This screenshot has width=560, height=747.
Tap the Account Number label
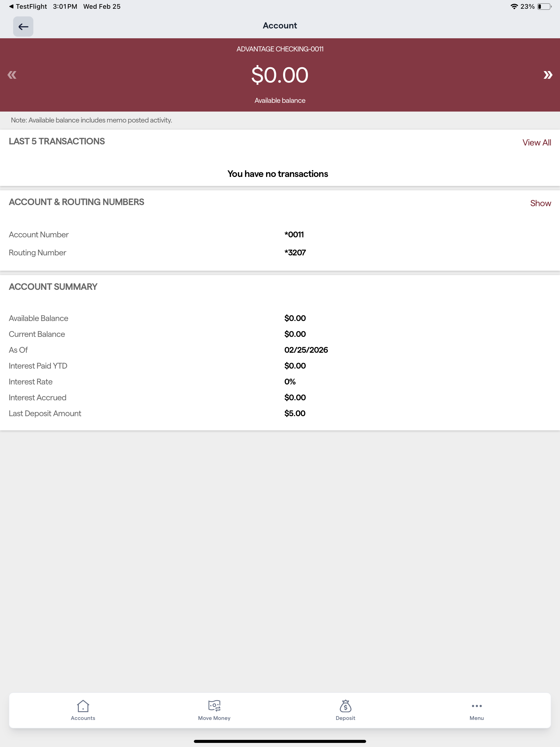39,234
